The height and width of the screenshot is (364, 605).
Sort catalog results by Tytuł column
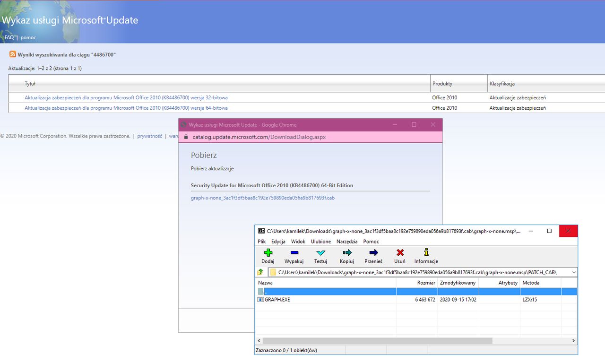coord(30,84)
